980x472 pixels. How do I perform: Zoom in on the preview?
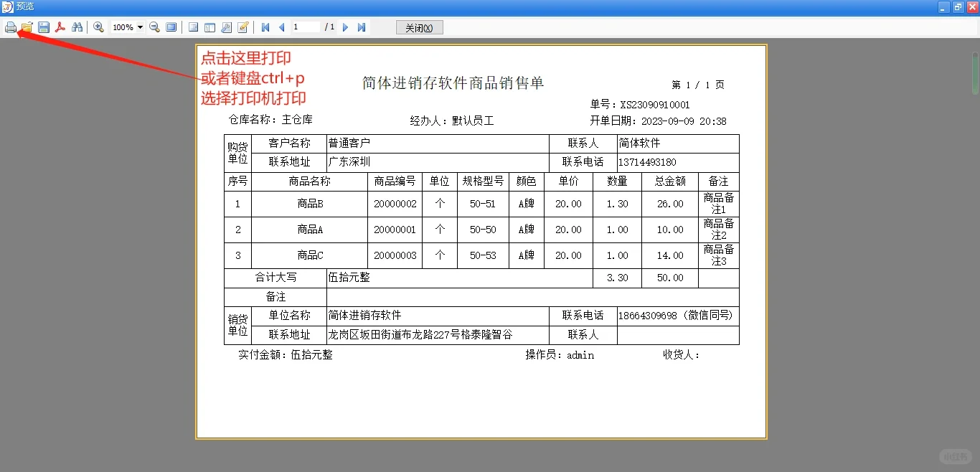pos(98,27)
